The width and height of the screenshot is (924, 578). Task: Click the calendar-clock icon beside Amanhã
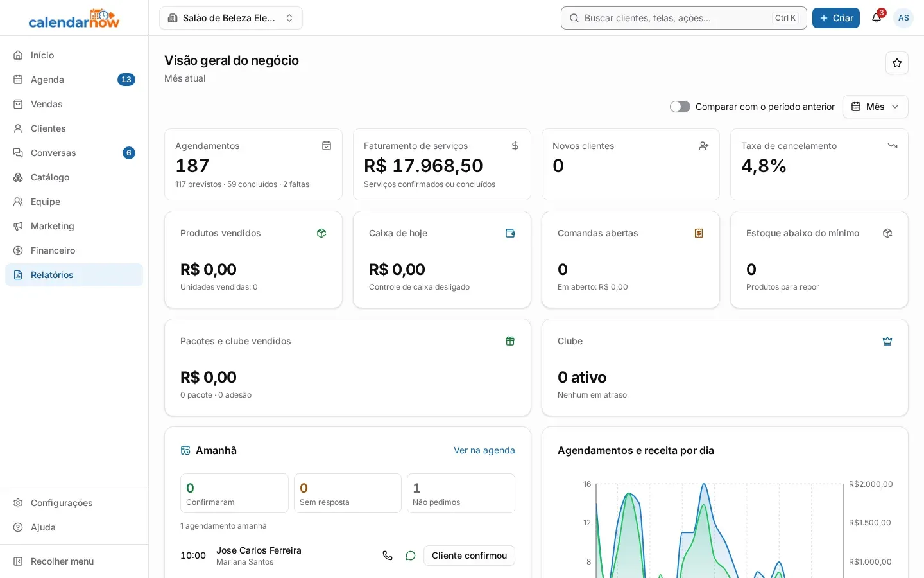[185, 450]
